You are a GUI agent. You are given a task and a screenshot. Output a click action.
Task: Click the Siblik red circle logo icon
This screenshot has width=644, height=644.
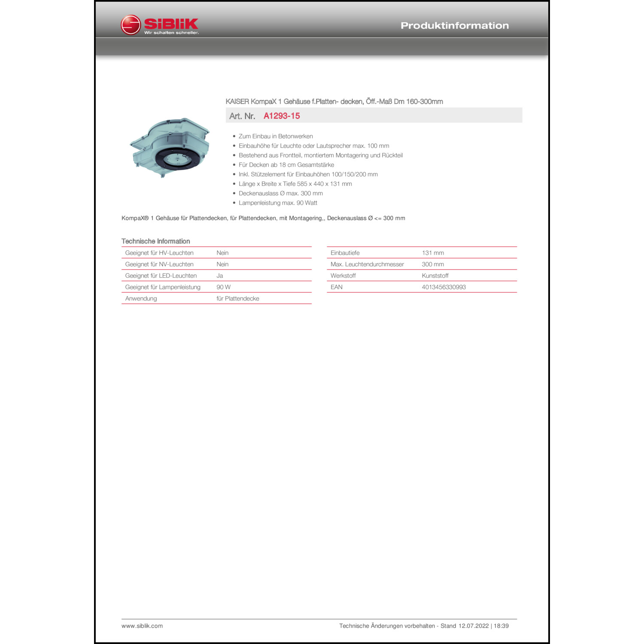[x=131, y=24]
